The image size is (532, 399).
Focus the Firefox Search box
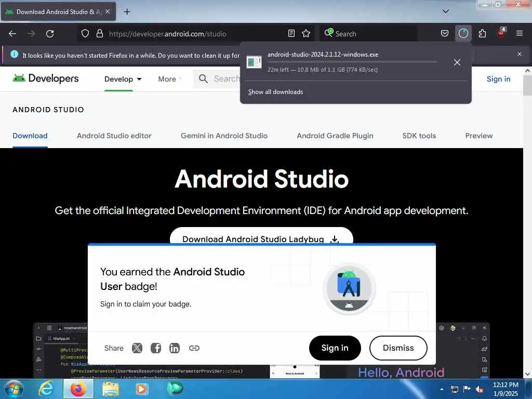pyautogui.click(x=368, y=34)
